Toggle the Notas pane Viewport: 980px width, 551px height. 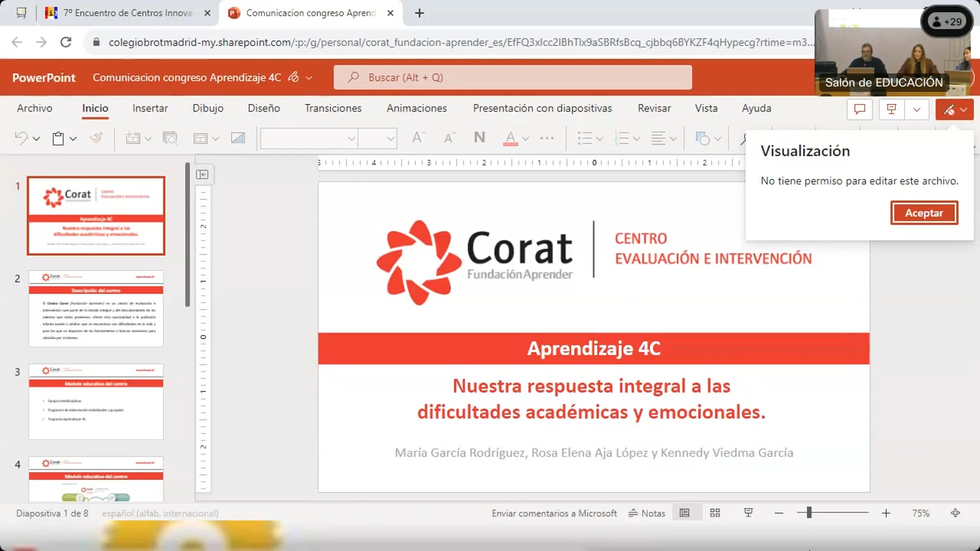(647, 513)
